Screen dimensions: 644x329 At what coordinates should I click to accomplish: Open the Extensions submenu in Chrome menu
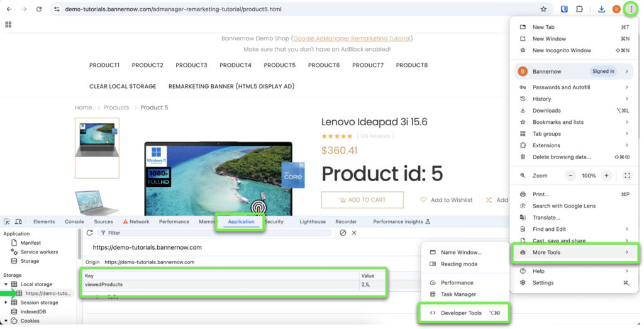point(574,145)
